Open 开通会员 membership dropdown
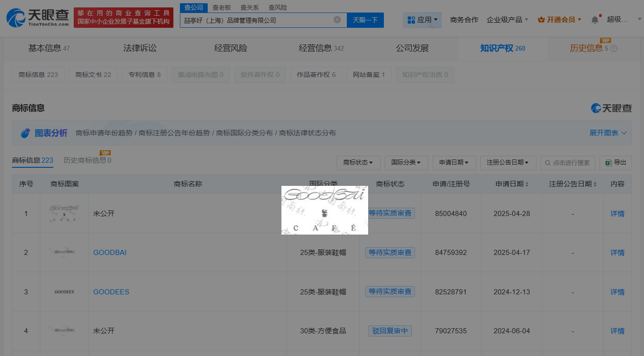Screen dimensions: 644x356 tap(560, 19)
